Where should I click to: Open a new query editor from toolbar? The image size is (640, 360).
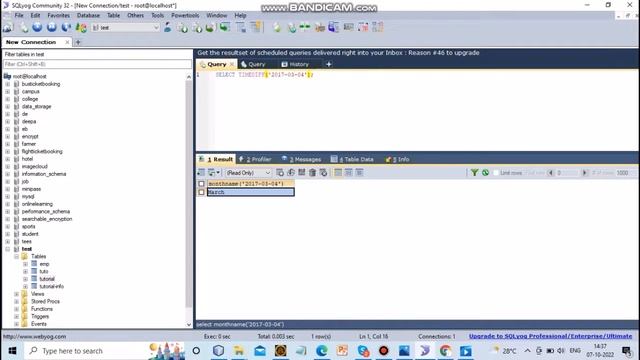pyautogui.click(x=24, y=27)
